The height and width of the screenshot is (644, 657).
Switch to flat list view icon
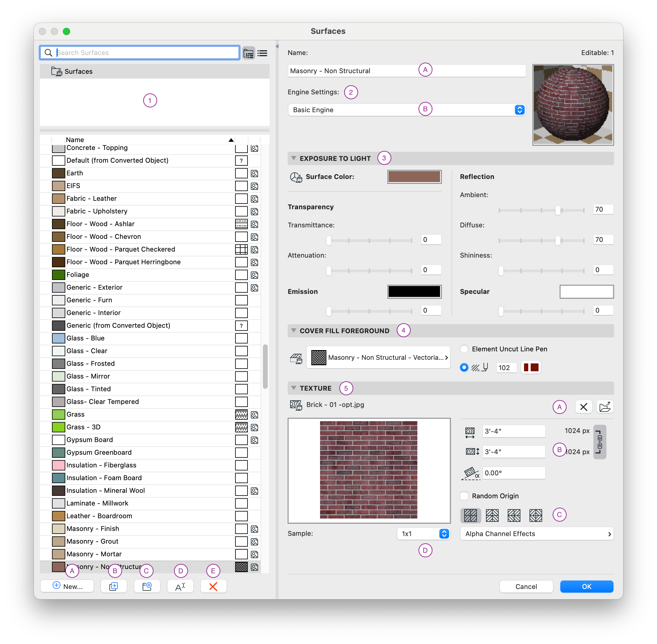tap(262, 53)
